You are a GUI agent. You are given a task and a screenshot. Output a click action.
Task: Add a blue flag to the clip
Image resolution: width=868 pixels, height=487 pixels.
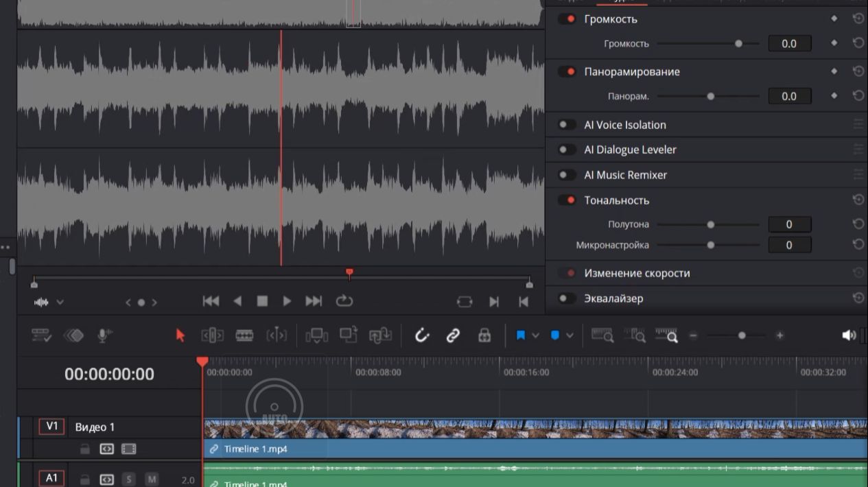(520, 335)
